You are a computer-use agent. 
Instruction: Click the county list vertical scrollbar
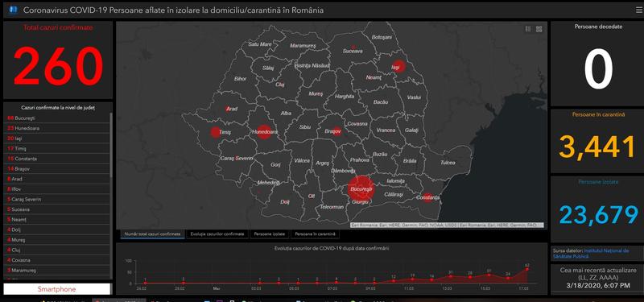111,144
